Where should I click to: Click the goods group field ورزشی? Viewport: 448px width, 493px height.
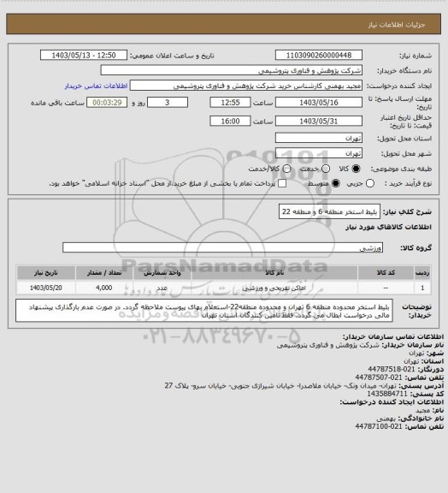pos(222,247)
